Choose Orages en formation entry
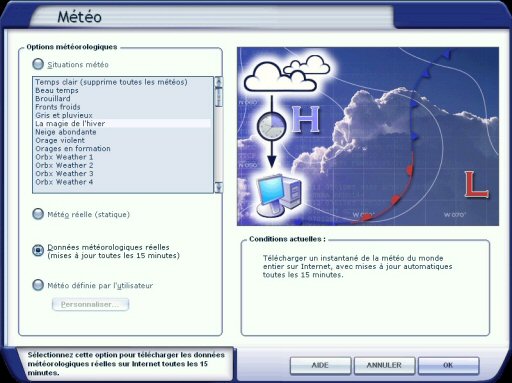The width and height of the screenshot is (512, 383). pos(123,149)
